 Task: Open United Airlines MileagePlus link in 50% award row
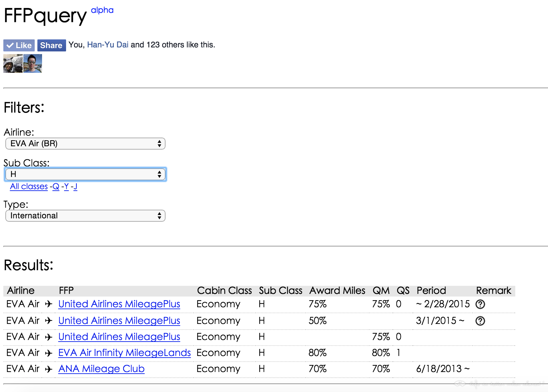tap(119, 321)
